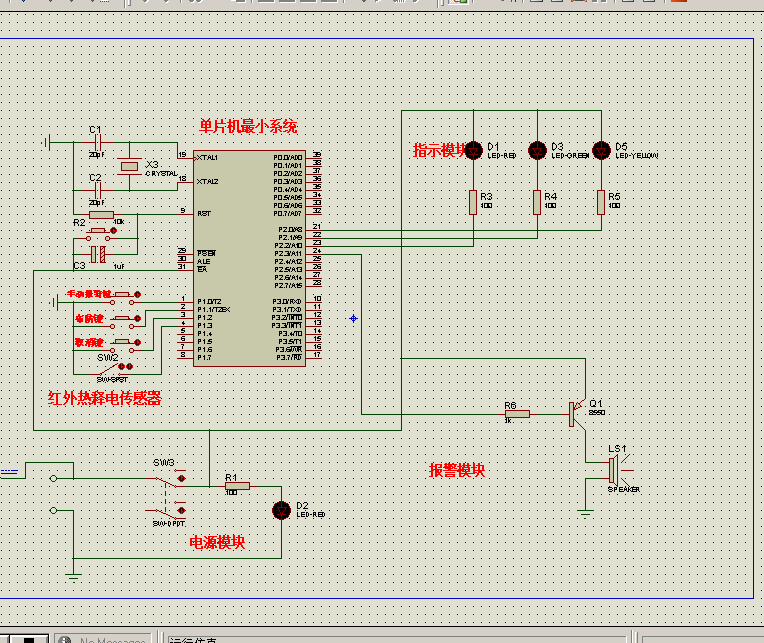Toggle the 取消键 button actuator dot

138,342
